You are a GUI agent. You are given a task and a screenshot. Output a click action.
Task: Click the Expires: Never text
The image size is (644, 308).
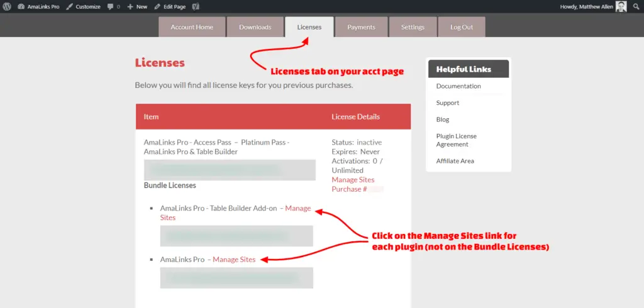pos(356,152)
